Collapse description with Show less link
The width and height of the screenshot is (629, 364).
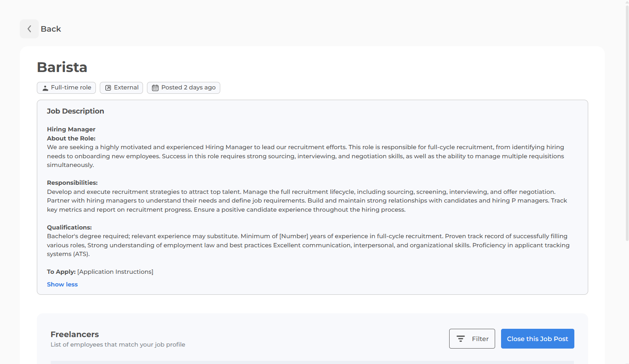pos(62,284)
